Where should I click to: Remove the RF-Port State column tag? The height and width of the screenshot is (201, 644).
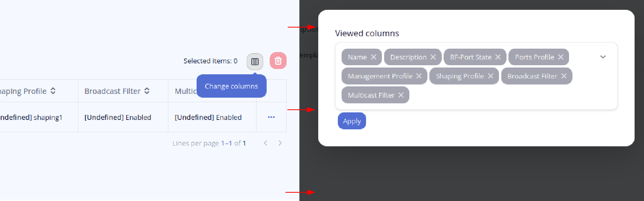498,57
